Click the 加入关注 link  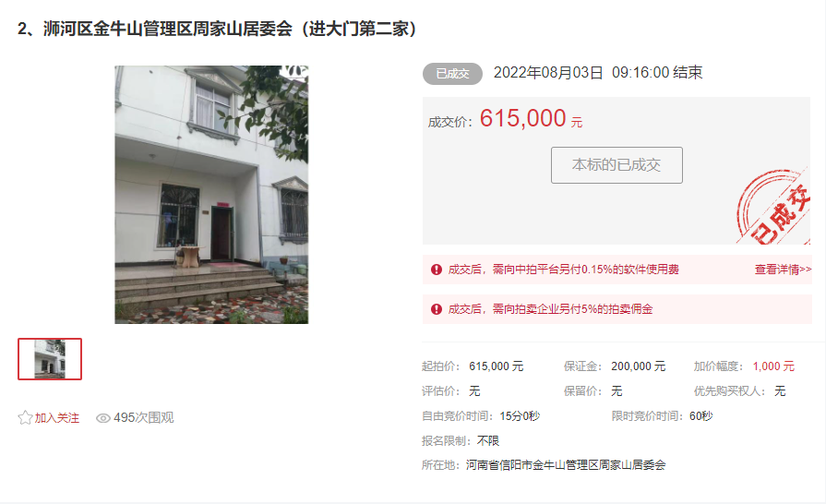57,418
